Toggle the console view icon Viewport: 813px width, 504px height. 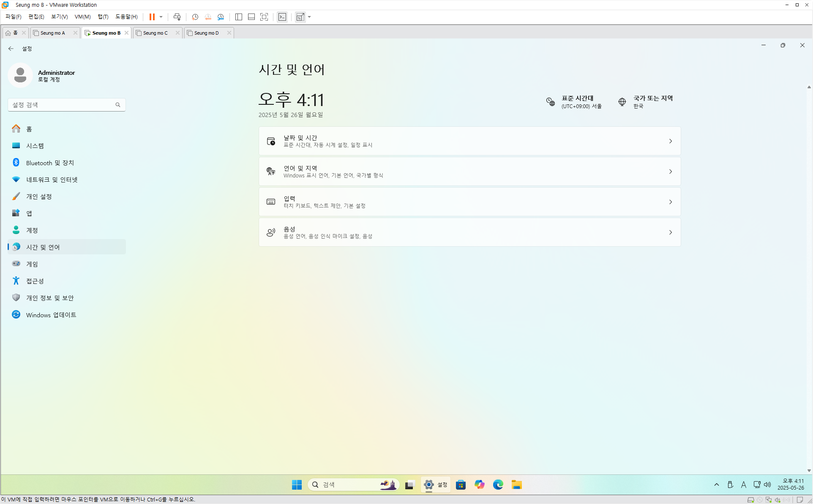[x=282, y=17]
